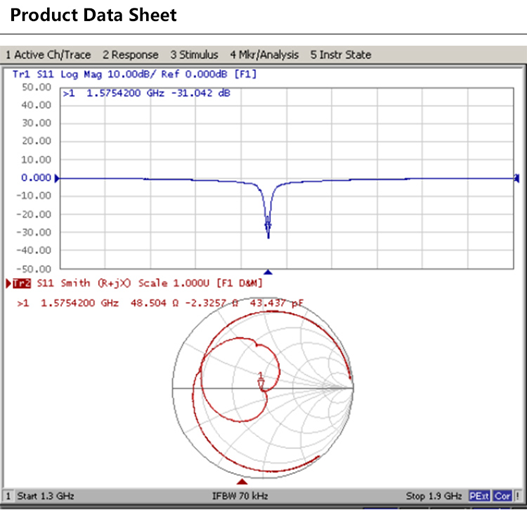Viewport: 527px width, 529px height.
Task: Click the IFBW 70 kHz status entry
Action: 240,496
